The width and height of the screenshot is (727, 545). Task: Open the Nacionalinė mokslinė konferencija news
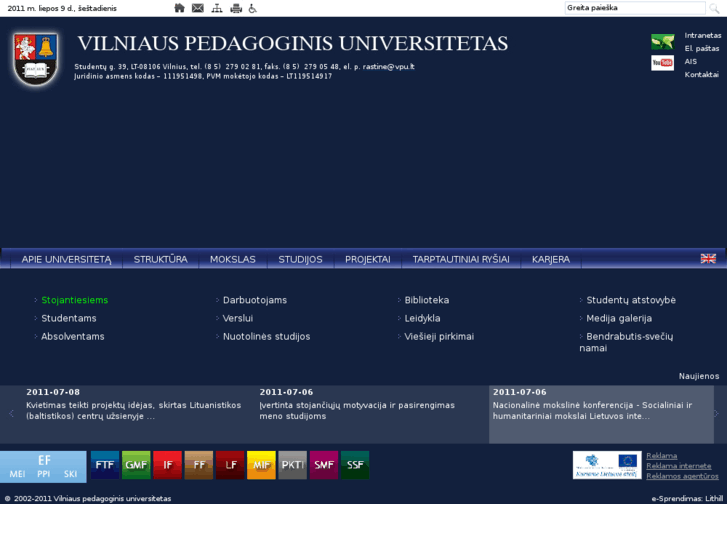click(592, 410)
